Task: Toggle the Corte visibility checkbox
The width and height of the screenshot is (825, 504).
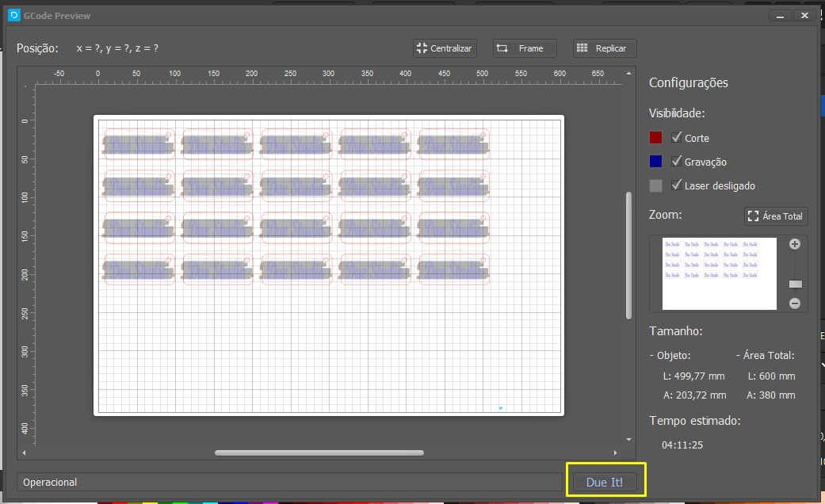Action: 677,137
